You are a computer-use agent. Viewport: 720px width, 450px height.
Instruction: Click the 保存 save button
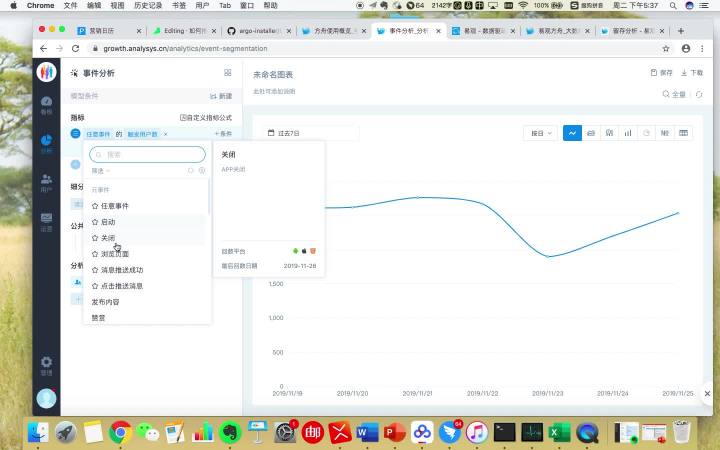point(662,73)
